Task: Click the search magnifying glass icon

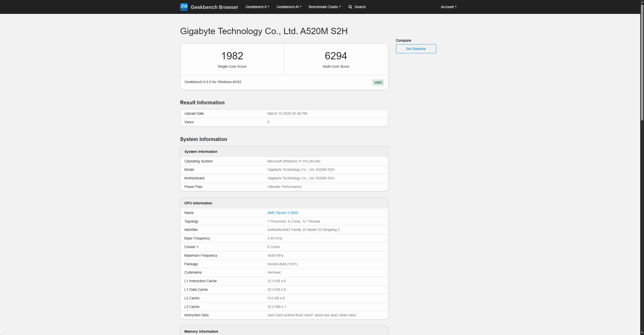Action: [350, 7]
